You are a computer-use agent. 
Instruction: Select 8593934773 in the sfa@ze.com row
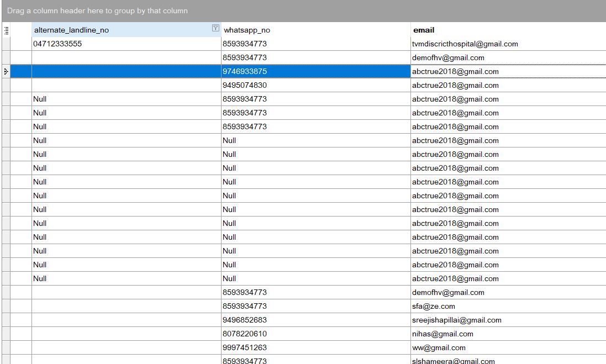coord(316,306)
